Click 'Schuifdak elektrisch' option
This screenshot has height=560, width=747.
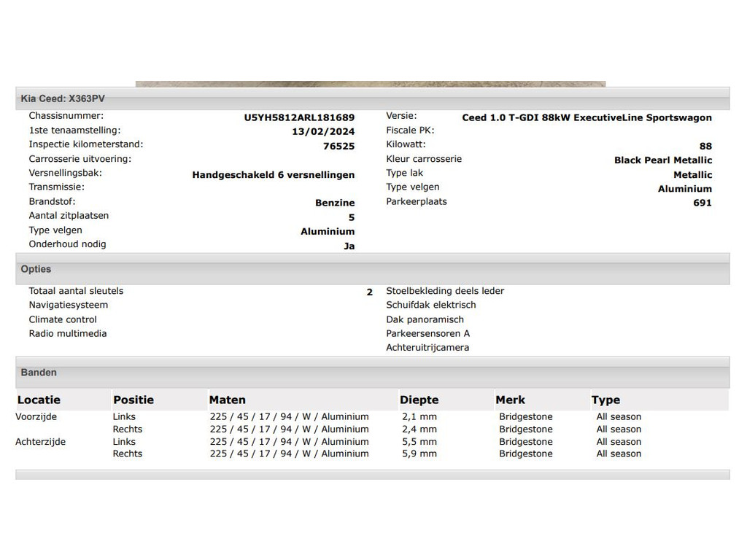pyautogui.click(x=431, y=305)
